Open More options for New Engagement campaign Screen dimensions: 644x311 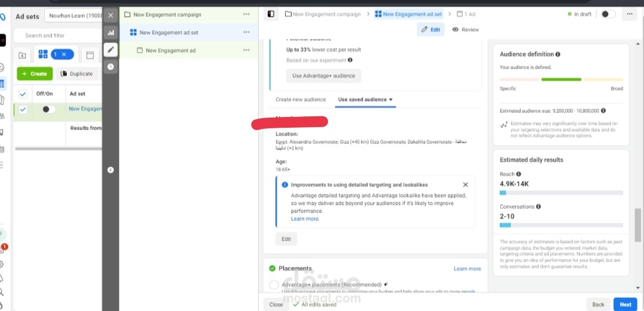point(246,14)
